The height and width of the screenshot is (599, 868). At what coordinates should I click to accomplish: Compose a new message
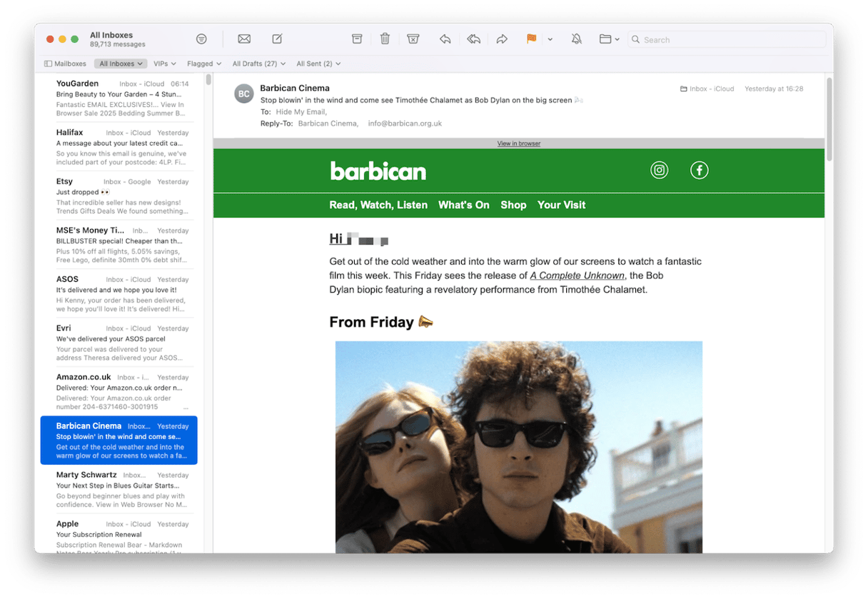point(278,39)
